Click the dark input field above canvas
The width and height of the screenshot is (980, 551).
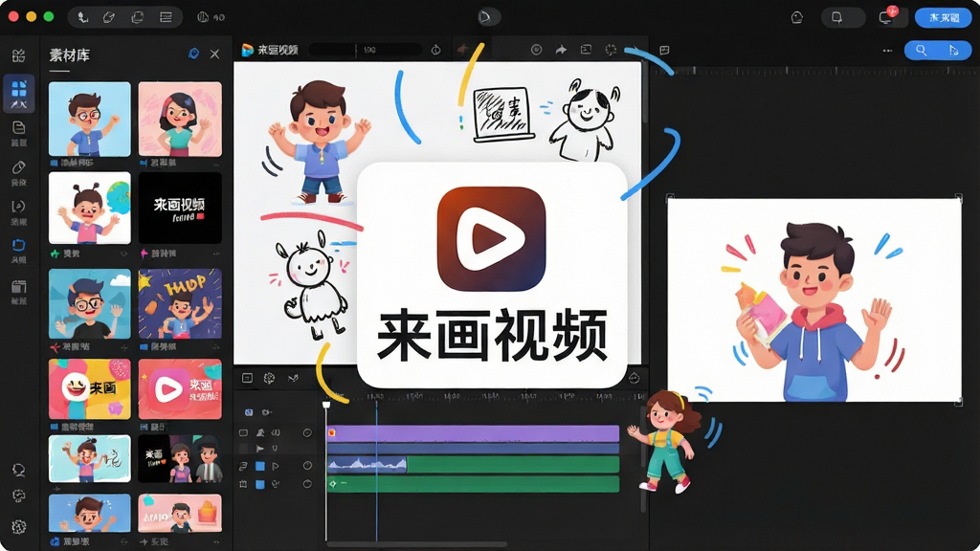tap(366, 50)
